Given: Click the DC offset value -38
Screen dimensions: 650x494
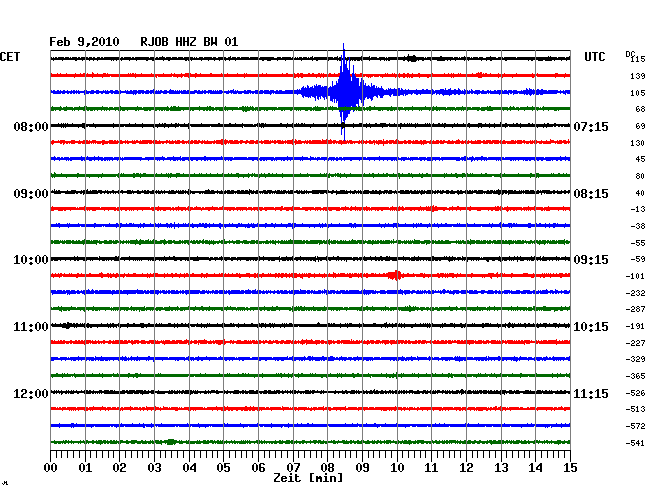Looking at the screenshot, I should coord(638,226).
